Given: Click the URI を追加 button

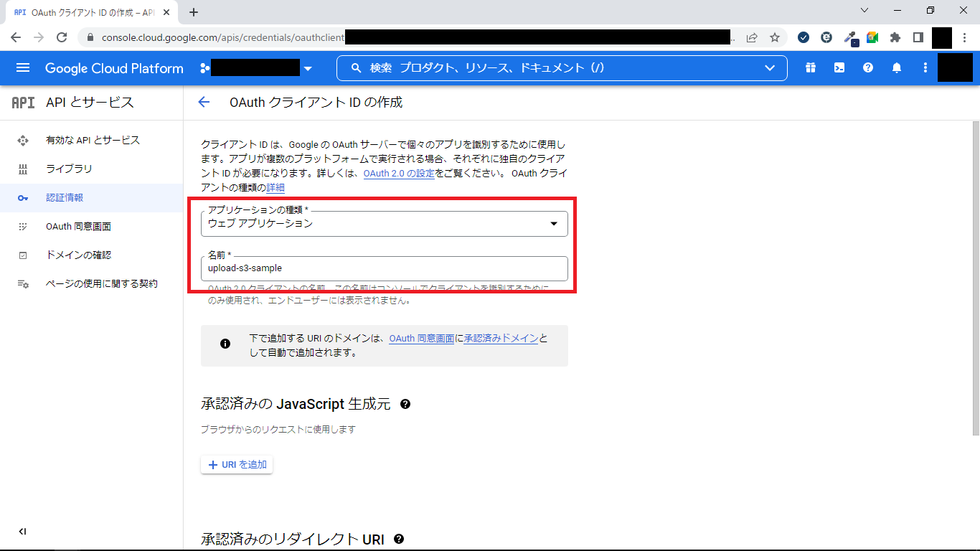Looking at the screenshot, I should [237, 465].
